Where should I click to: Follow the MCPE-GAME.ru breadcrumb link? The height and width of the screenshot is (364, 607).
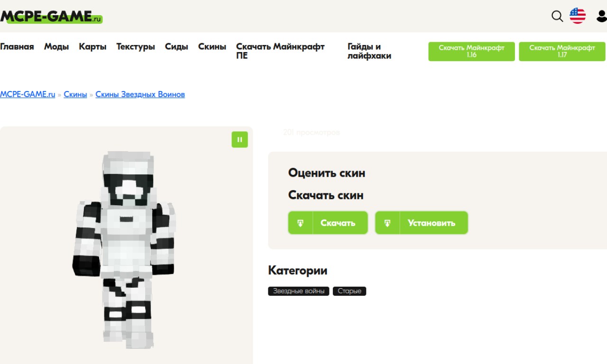point(28,94)
